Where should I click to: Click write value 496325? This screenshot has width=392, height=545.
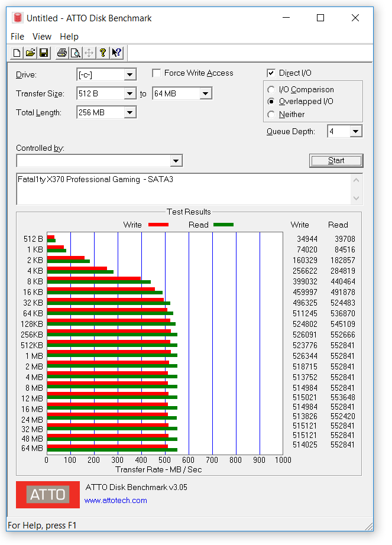tap(305, 303)
